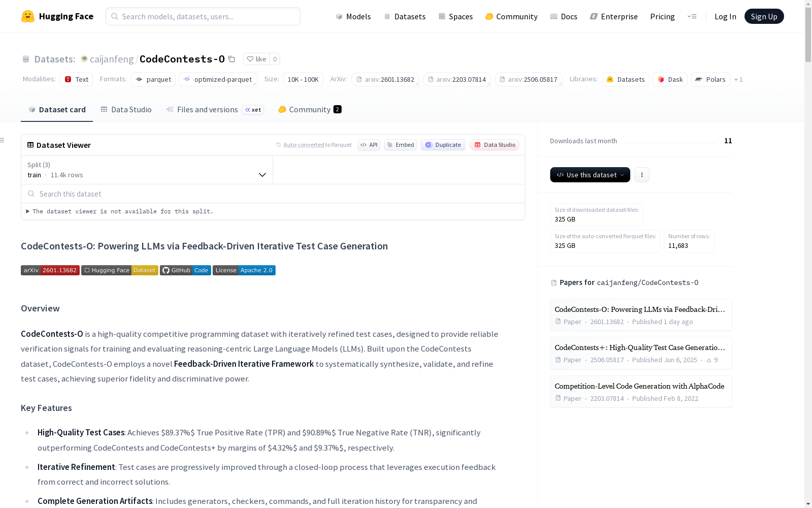The width and height of the screenshot is (812, 508).
Task: Open the AlphaCode paper card
Action: pos(641,392)
